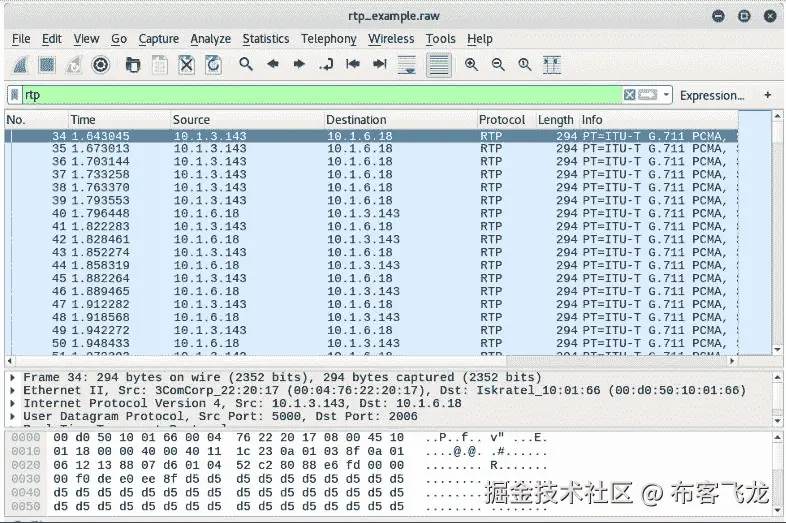Toggle packet list colorization

439,65
